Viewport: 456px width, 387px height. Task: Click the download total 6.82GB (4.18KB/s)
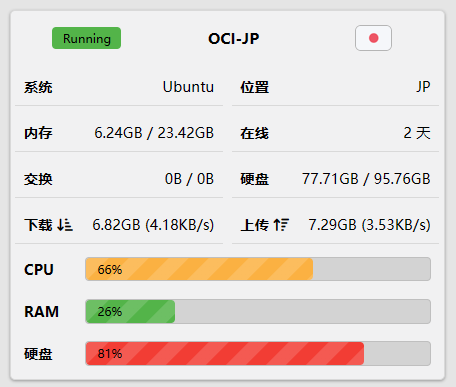[153, 225]
